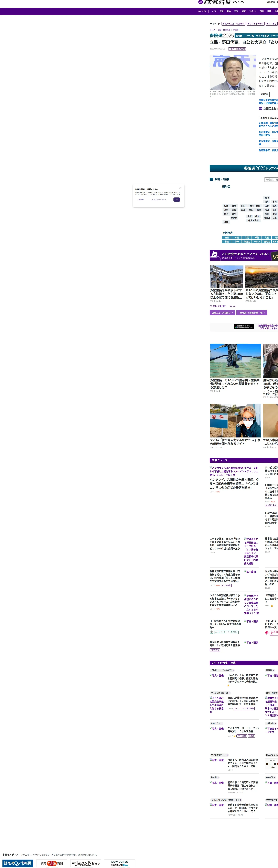
Task: Click the 保存して後で読む save icon
Action: coord(211,306)
